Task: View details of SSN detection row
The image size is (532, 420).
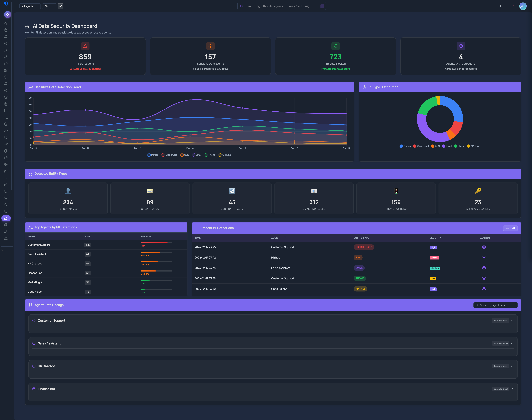Action: click(484, 257)
